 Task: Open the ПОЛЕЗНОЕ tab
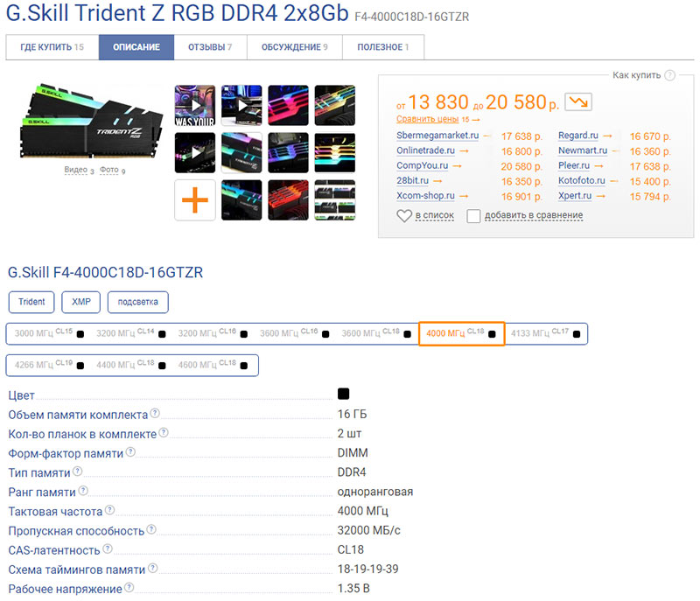pos(383,47)
